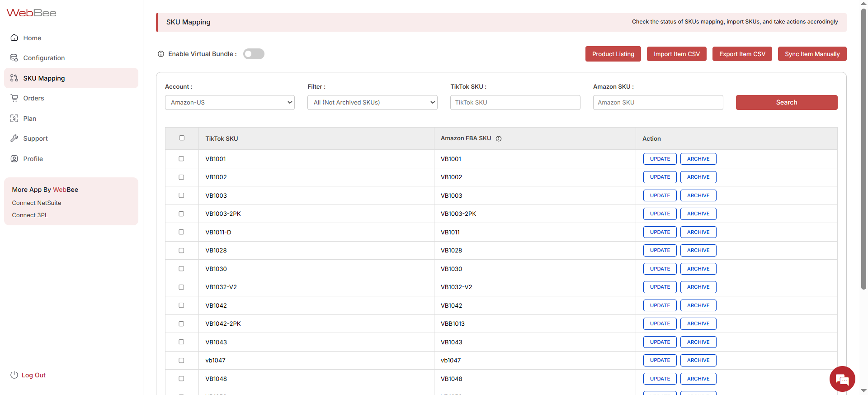Open the Account dropdown showing Amazon-US
Viewport: 868px width, 395px height.
(230, 103)
